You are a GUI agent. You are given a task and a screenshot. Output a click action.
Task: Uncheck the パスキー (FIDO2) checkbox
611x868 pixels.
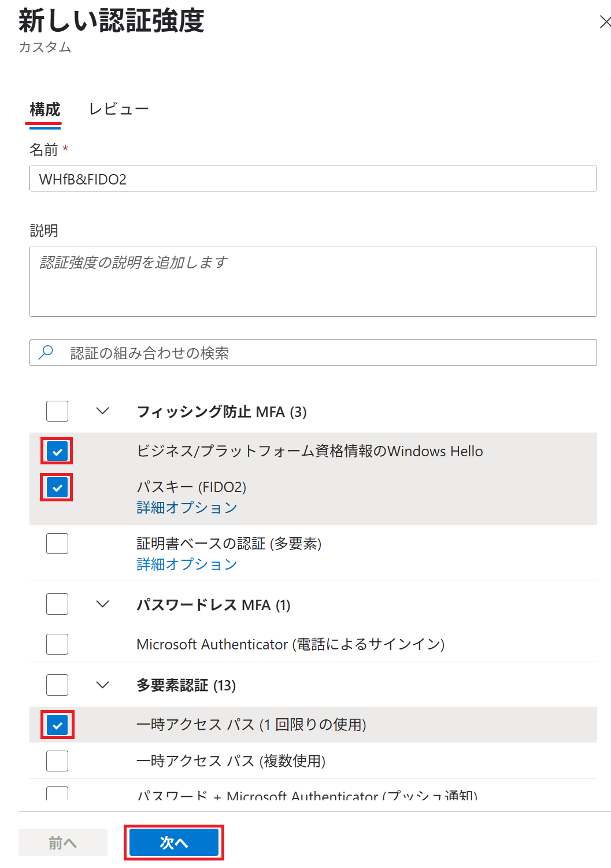pyautogui.click(x=57, y=487)
